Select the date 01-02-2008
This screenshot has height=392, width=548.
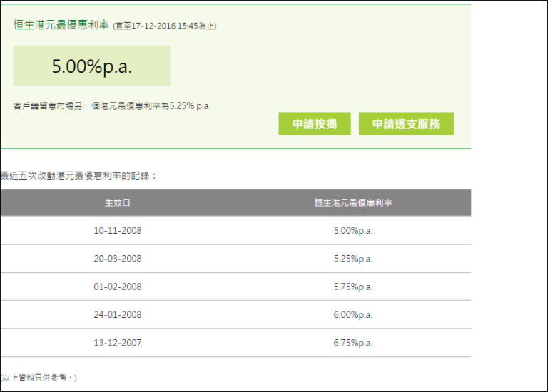118,287
